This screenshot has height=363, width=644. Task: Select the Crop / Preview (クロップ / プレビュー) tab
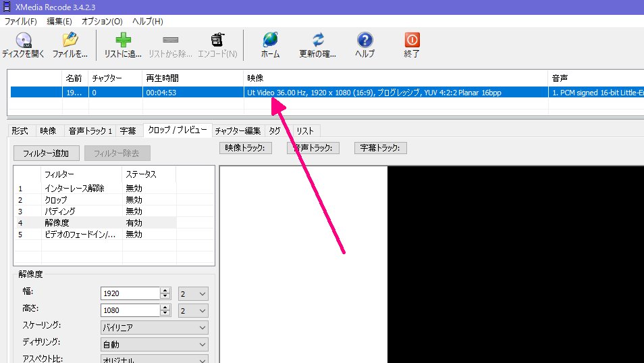[x=178, y=130]
